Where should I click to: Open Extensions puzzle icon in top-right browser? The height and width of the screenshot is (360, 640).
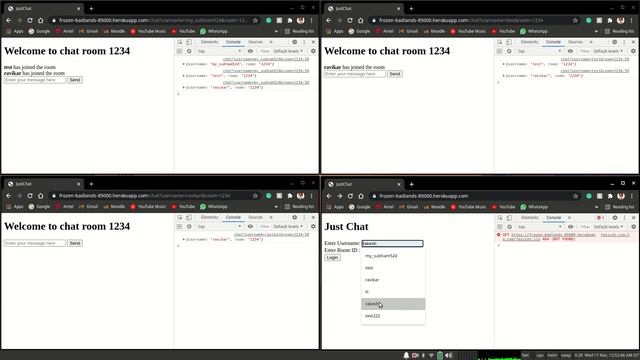click(610, 20)
